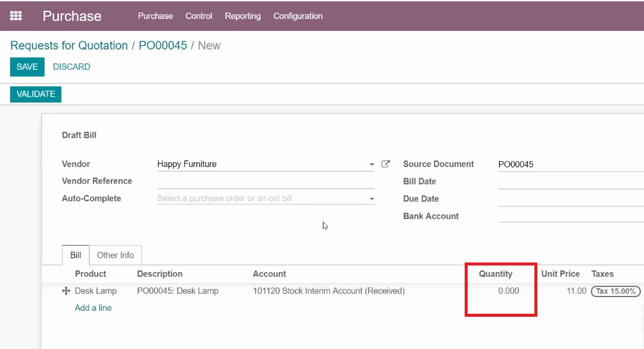The height and width of the screenshot is (349, 644).
Task: Click the 101120 Stock Interim Account cell
Action: (329, 291)
